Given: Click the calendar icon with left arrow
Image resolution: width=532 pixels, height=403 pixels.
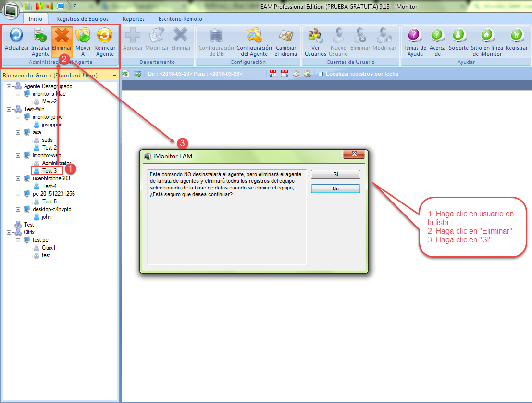Looking at the screenshot, I should point(273,74).
